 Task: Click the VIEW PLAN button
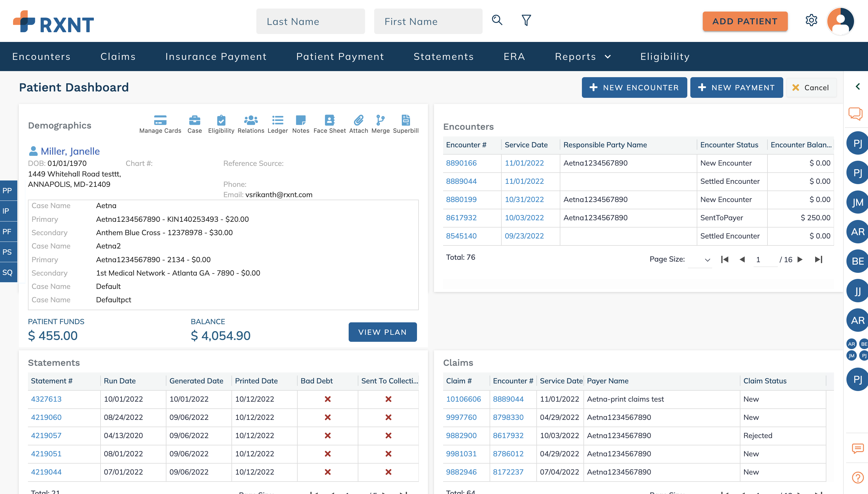tap(382, 332)
